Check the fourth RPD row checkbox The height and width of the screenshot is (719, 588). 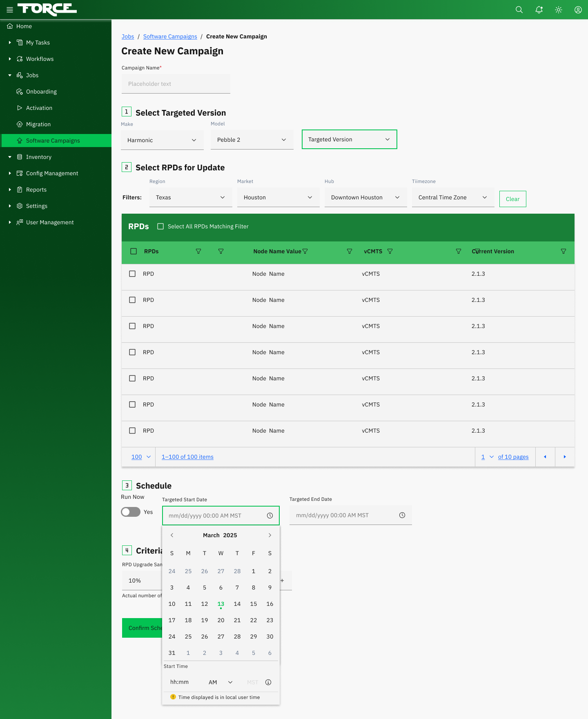(132, 352)
